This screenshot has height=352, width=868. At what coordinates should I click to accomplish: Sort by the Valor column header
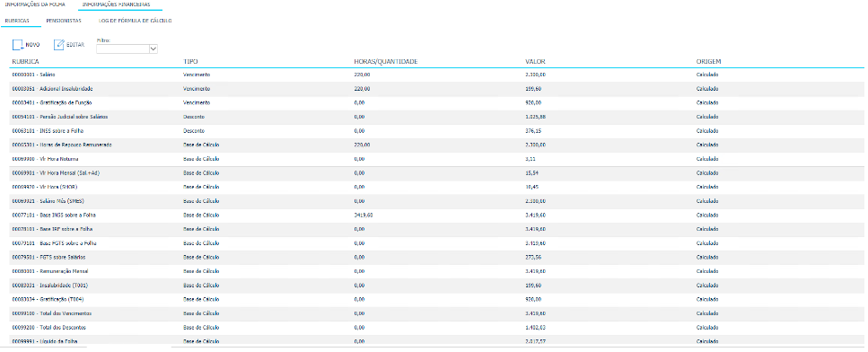click(x=534, y=61)
